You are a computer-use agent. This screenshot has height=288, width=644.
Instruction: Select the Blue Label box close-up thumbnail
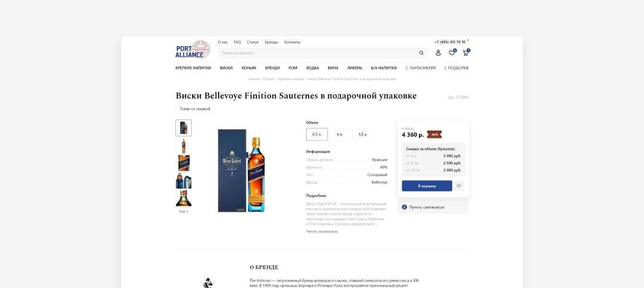[184, 163]
